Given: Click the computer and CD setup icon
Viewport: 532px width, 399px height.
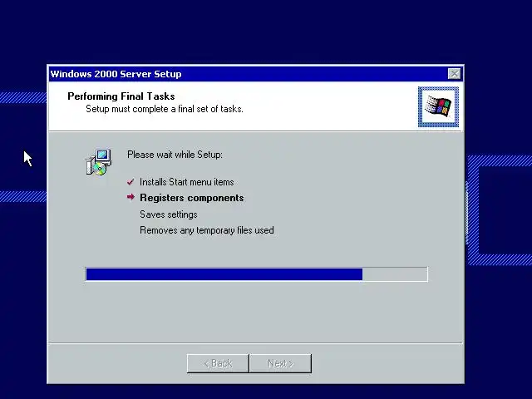Looking at the screenshot, I should tap(99, 162).
